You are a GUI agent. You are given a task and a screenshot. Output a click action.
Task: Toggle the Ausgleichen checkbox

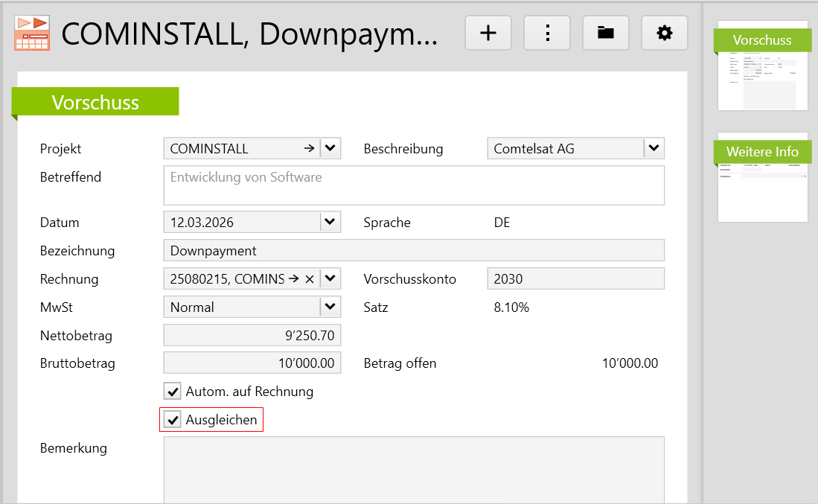pos(173,420)
